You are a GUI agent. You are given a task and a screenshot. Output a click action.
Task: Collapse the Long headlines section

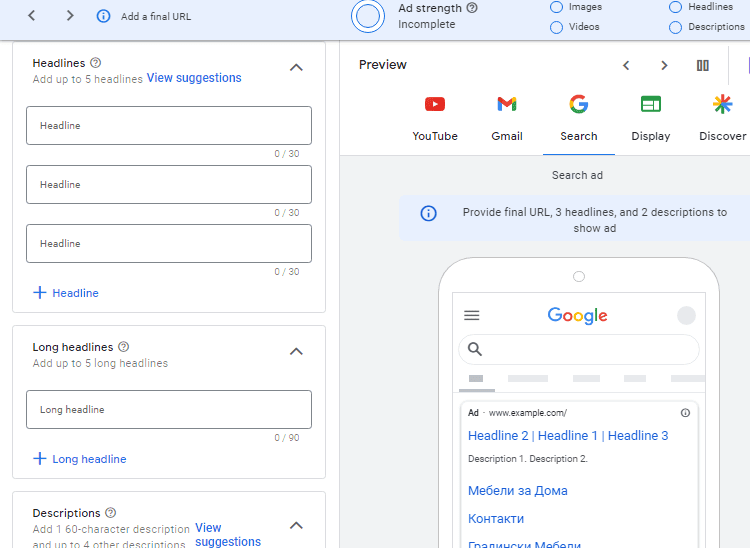(296, 352)
